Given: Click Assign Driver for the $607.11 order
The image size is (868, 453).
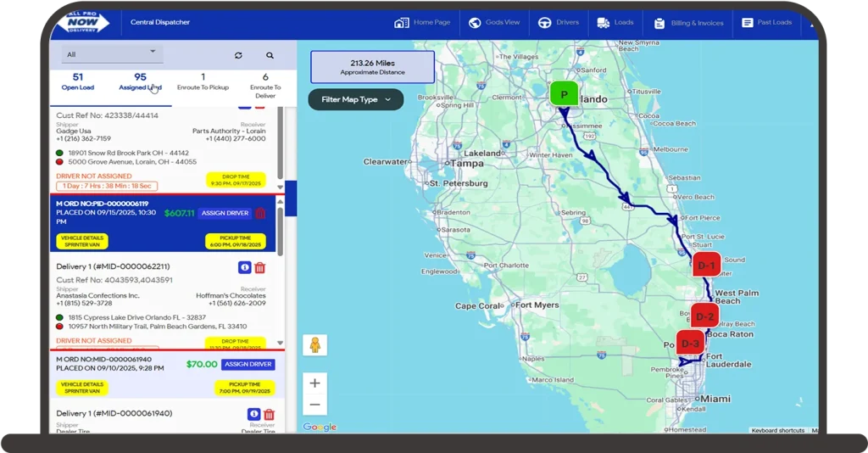Looking at the screenshot, I should coord(225,214).
